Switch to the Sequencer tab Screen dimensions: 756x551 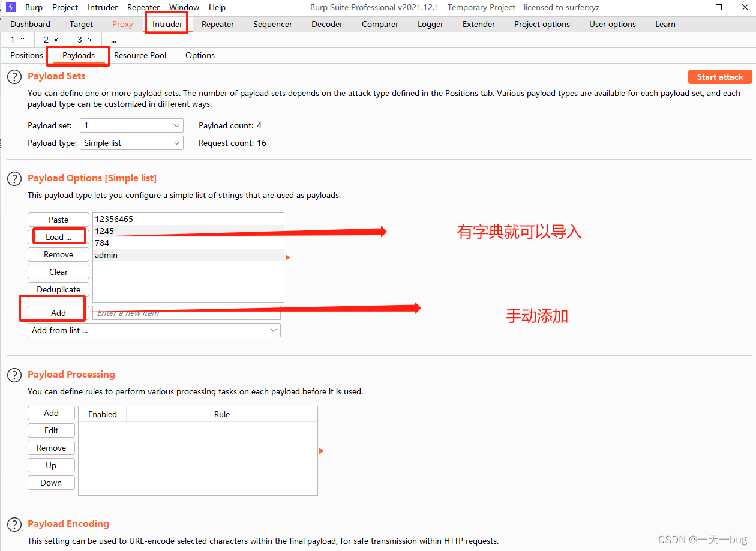[x=273, y=24]
